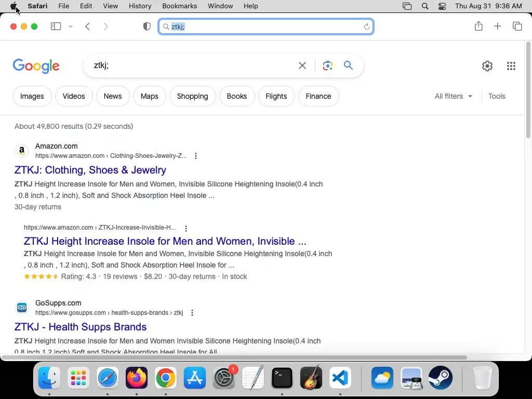Expand the All filters dropdown
Image resolution: width=532 pixels, height=399 pixels.
(453, 96)
